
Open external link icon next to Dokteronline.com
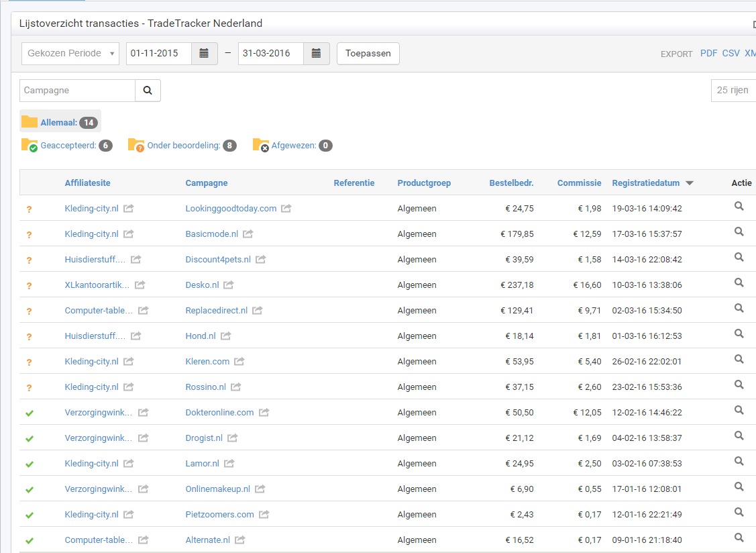[x=264, y=413]
